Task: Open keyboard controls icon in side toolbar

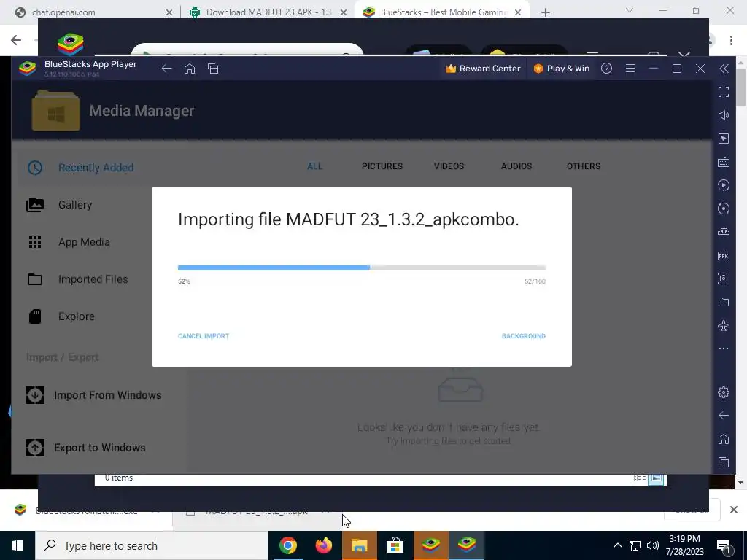Action: point(724,162)
